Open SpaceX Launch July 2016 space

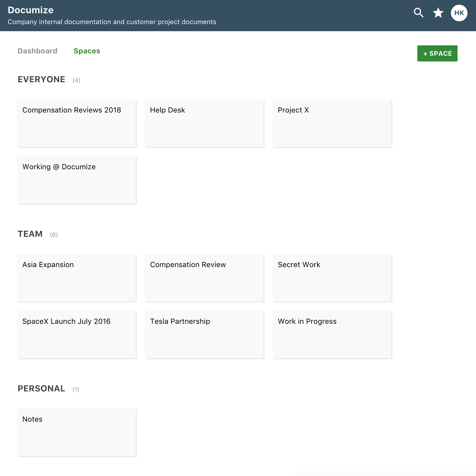coord(77,334)
